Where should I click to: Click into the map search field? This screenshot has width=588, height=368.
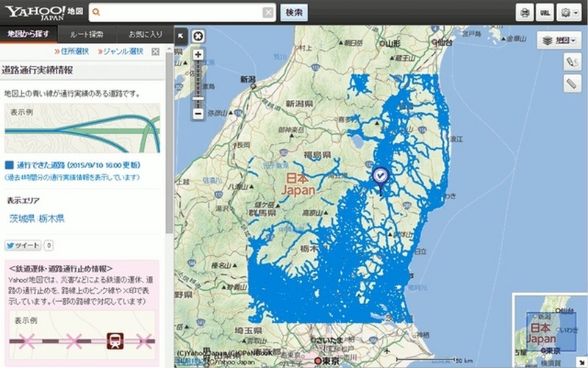click(180, 12)
